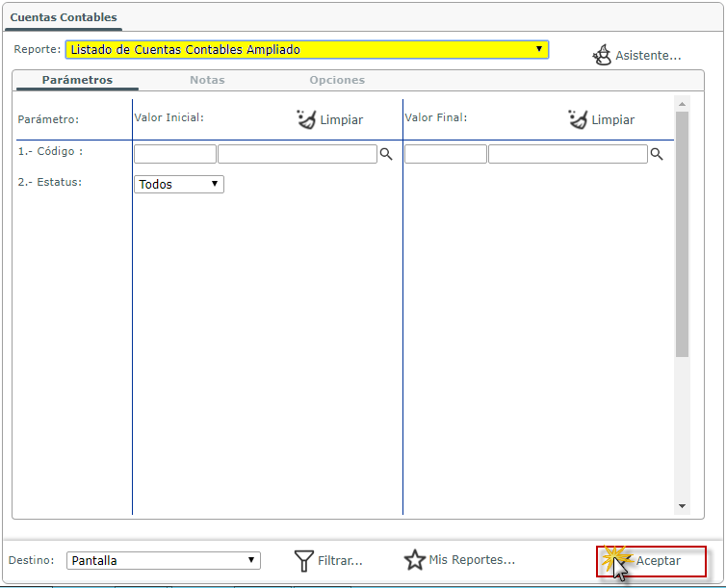Click the long Código final description field
The width and height of the screenshot is (726, 588).
click(568, 154)
